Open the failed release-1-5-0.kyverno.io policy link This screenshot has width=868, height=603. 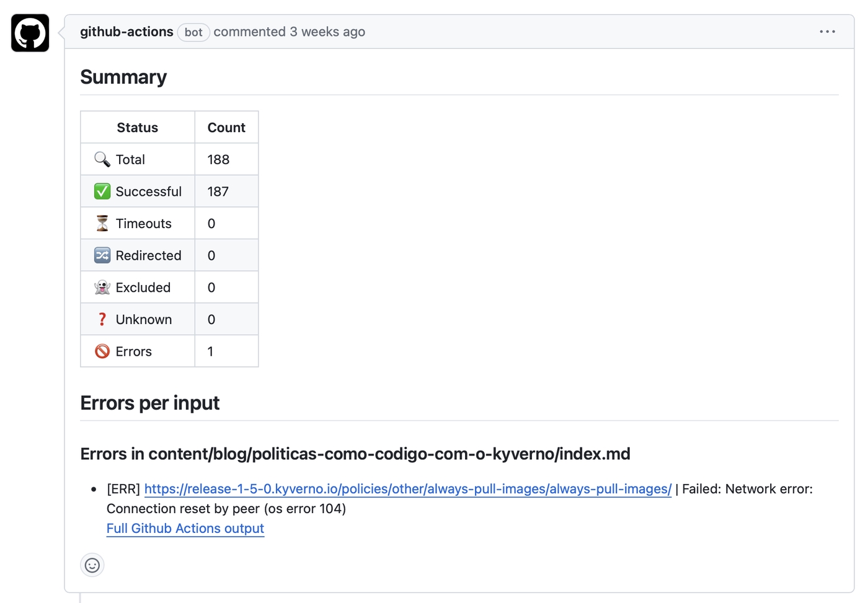(407, 489)
